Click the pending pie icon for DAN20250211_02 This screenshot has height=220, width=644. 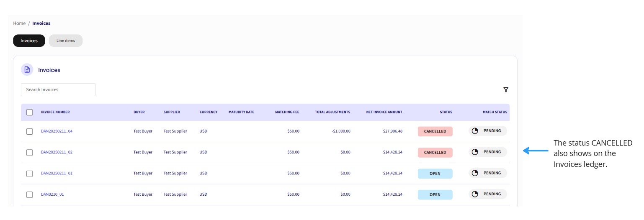[x=475, y=152]
